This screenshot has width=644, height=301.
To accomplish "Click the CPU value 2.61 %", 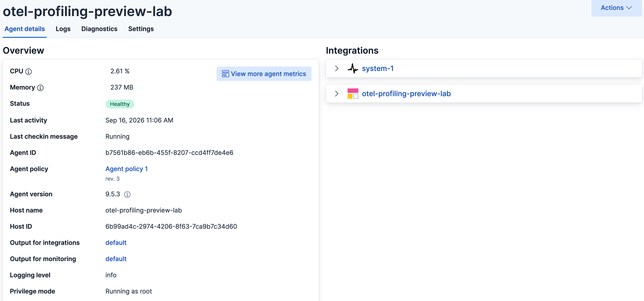I will [120, 71].
